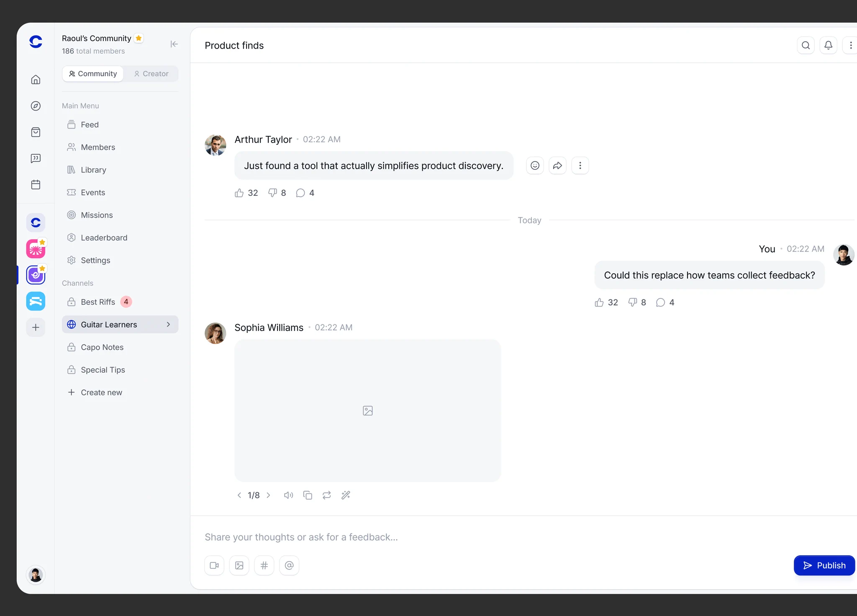Click the magic wand icon under image
This screenshot has width=857, height=616.
[x=346, y=495]
